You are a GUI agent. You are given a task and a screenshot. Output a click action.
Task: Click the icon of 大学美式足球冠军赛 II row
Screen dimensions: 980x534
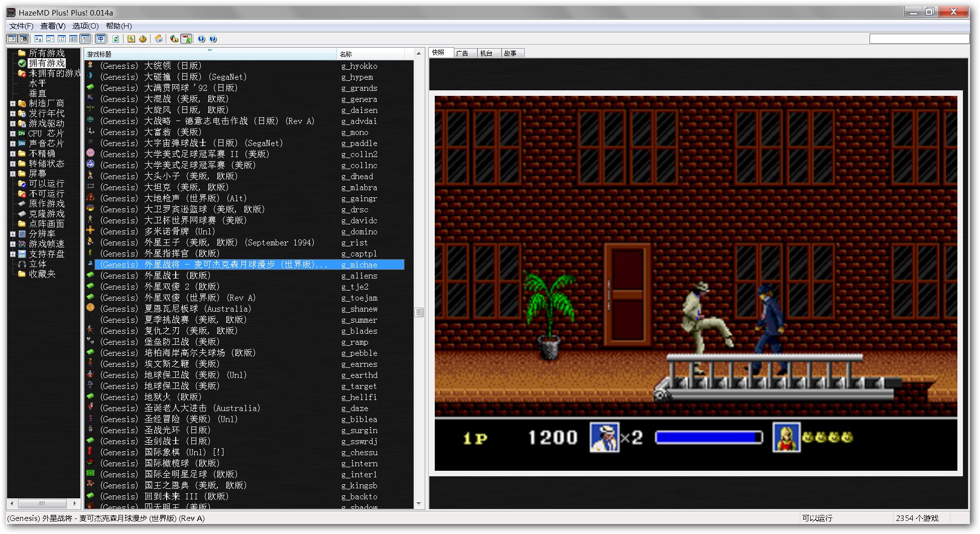(90, 154)
